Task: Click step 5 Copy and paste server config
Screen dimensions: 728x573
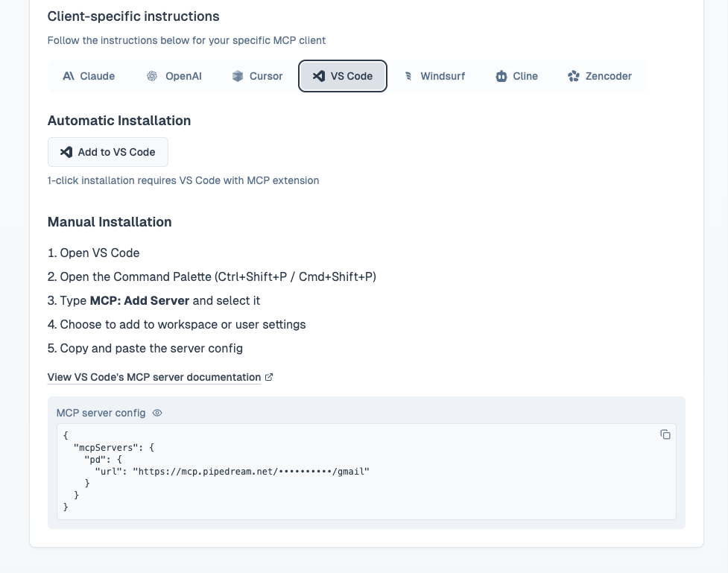Action: (x=145, y=348)
